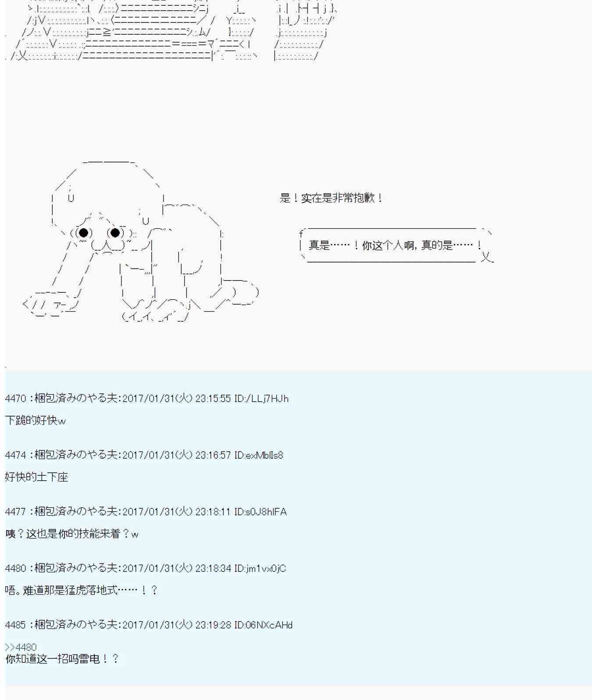Viewport: 592px width, 700px height.
Task: Select comment 4477 header line
Action: point(146,511)
